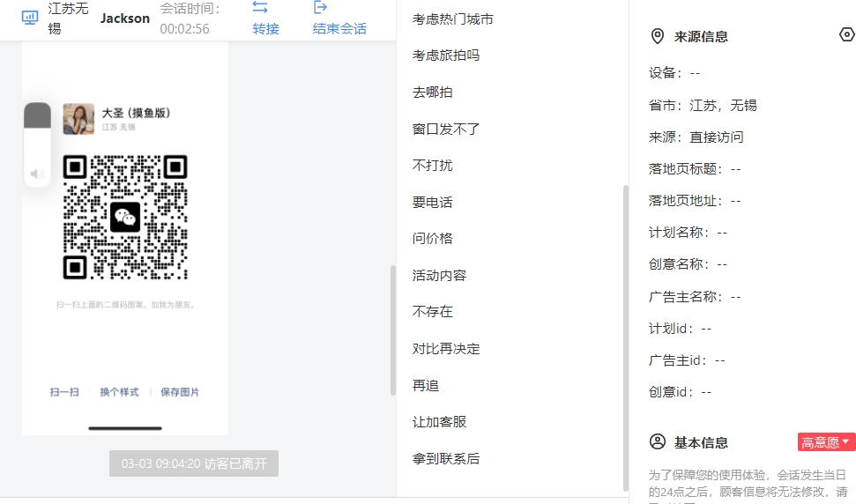Click the location pin icon beside 来源信息
This screenshot has height=504, width=856.
click(658, 36)
